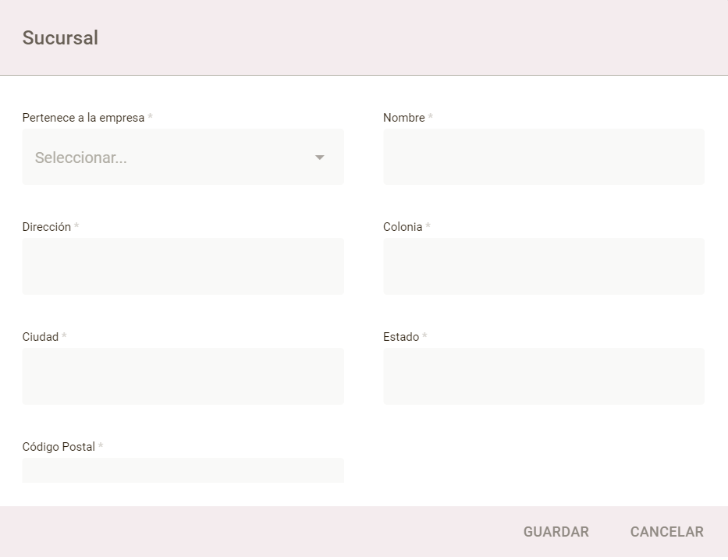Click the Estado text field
The height and width of the screenshot is (560, 728).
[x=543, y=376]
